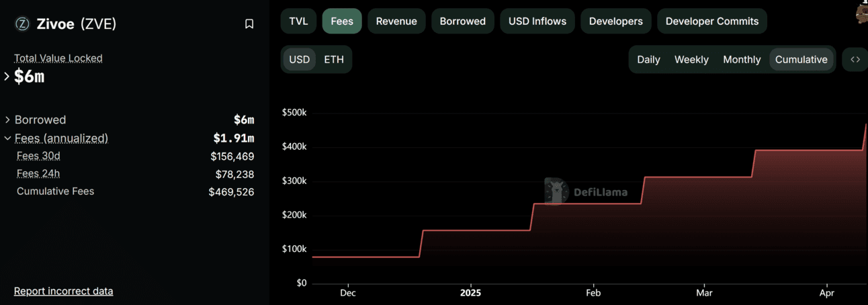Click the $469,526 value
868x305 pixels.
click(232, 192)
